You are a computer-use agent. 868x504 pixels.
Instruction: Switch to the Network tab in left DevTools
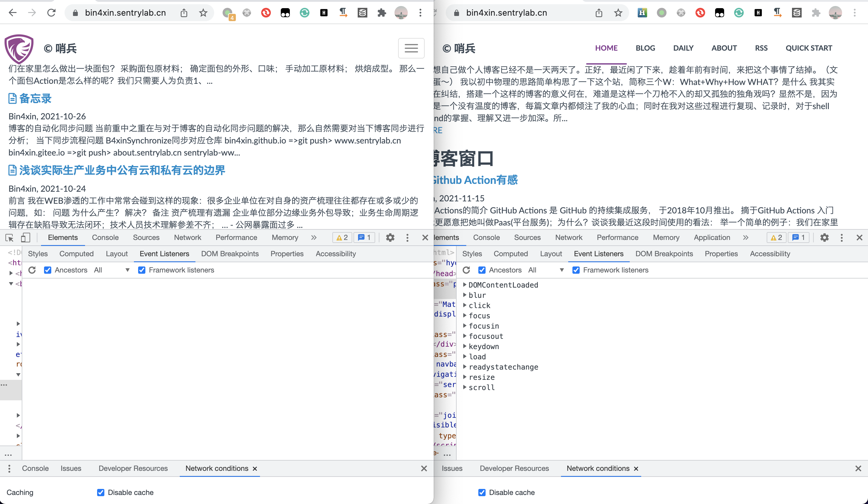(x=187, y=238)
